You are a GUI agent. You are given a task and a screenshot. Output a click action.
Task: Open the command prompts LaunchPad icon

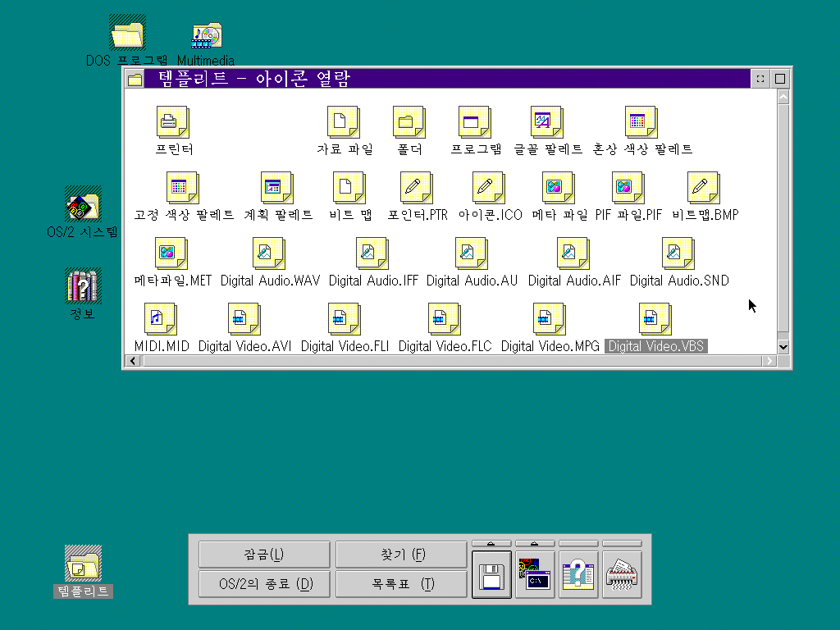[535, 575]
